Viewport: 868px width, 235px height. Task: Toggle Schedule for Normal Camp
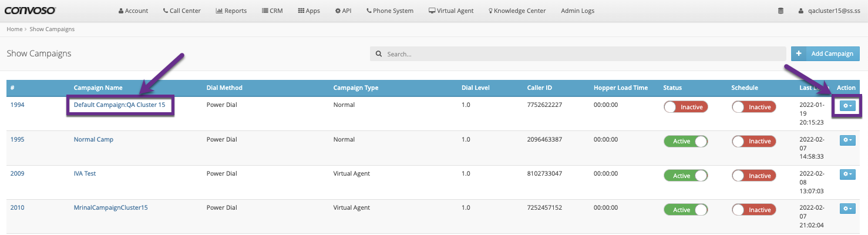tap(753, 141)
